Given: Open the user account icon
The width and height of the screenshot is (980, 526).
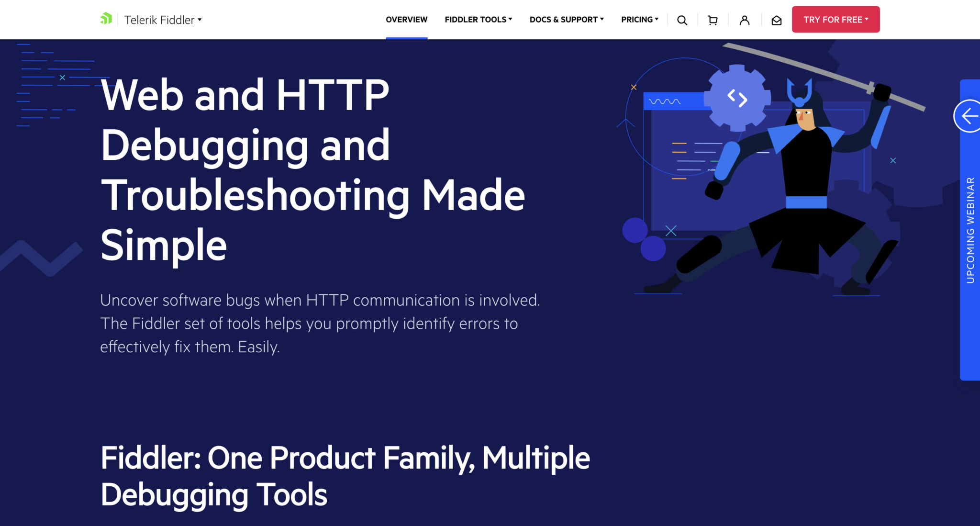Looking at the screenshot, I should pos(745,20).
